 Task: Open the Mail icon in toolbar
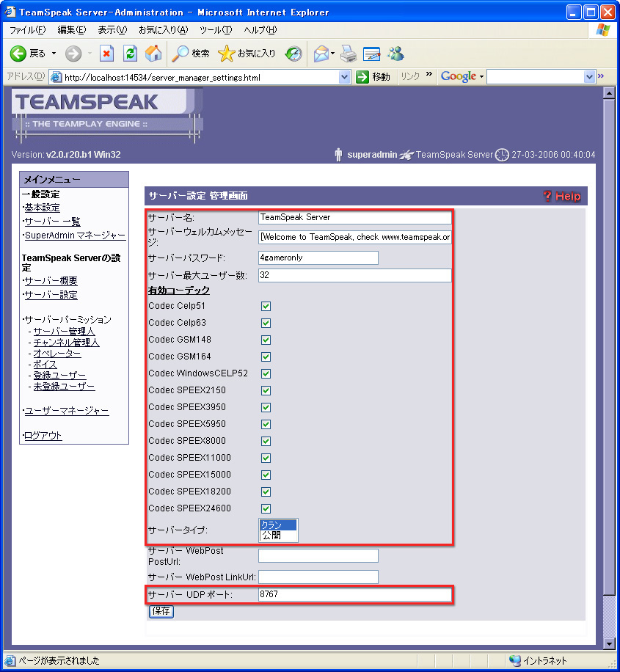tap(321, 54)
